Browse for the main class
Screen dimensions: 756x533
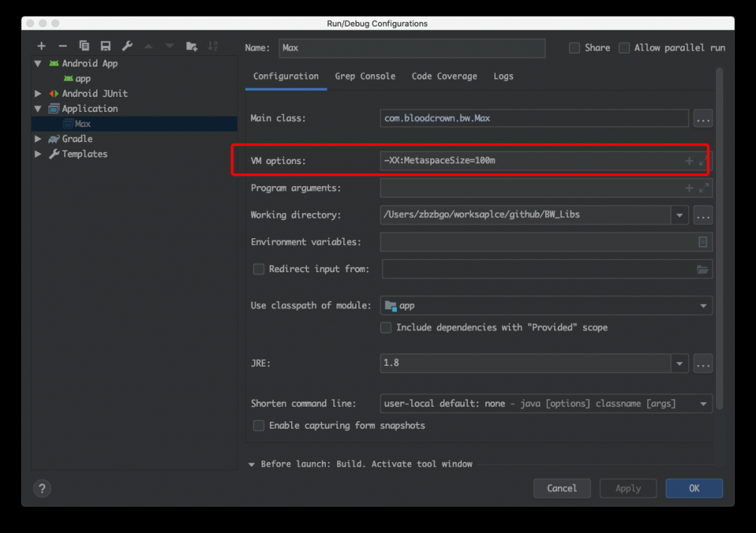click(x=702, y=119)
